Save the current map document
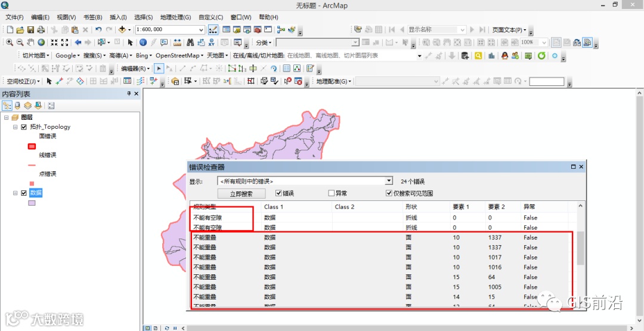 tap(30, 30)
